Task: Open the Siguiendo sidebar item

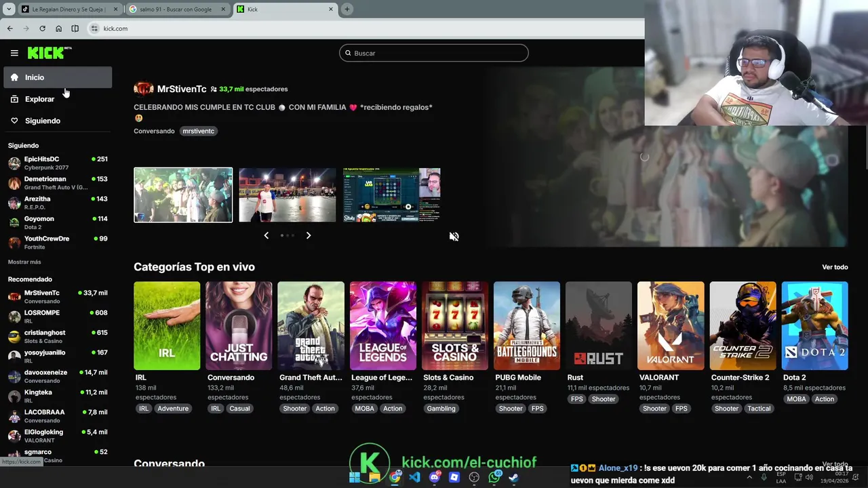Action: 58,121
